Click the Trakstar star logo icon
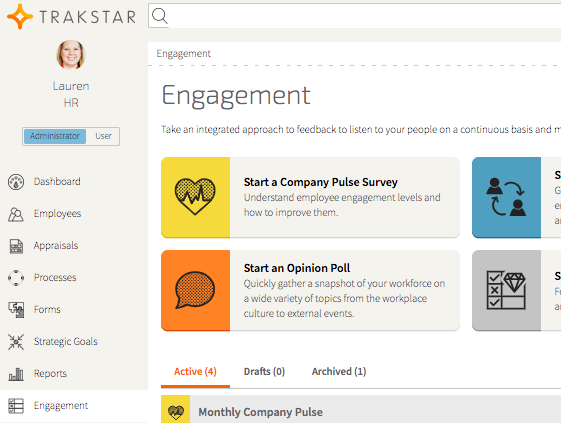 pyautogui.click(x=20, y=16)
